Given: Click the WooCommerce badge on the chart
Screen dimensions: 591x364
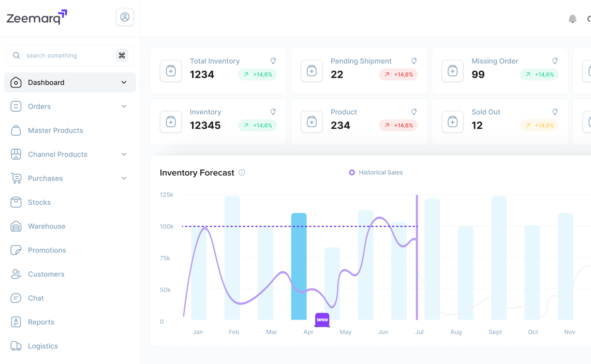Looking at the screenshot, I should pos(322,320).
